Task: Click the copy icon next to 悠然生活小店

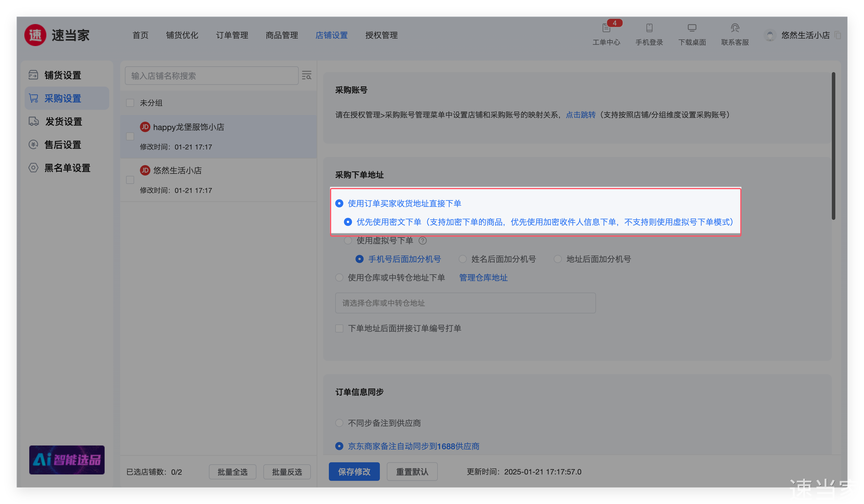Action: [x=838, y=35]
